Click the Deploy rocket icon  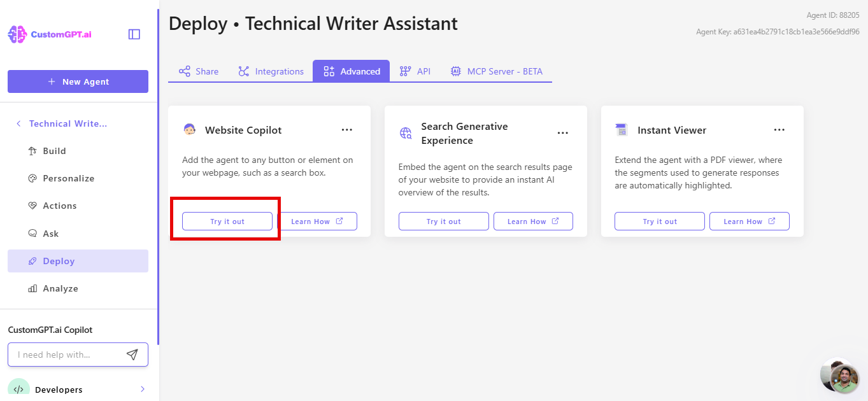point(32,261)
